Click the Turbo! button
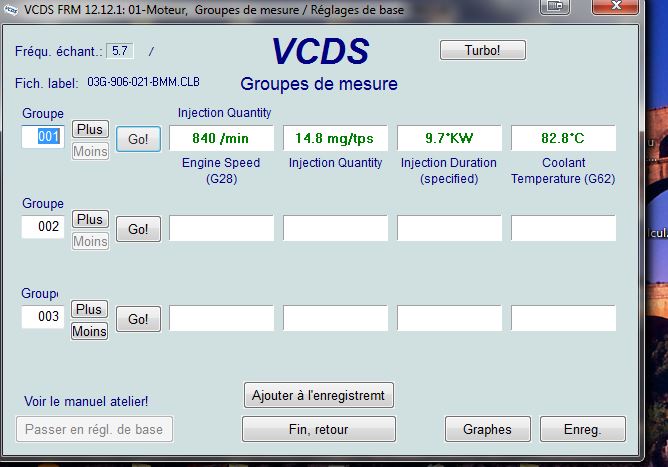The height and width of the screenshot is (467, 668). click(x=483, y=50)
